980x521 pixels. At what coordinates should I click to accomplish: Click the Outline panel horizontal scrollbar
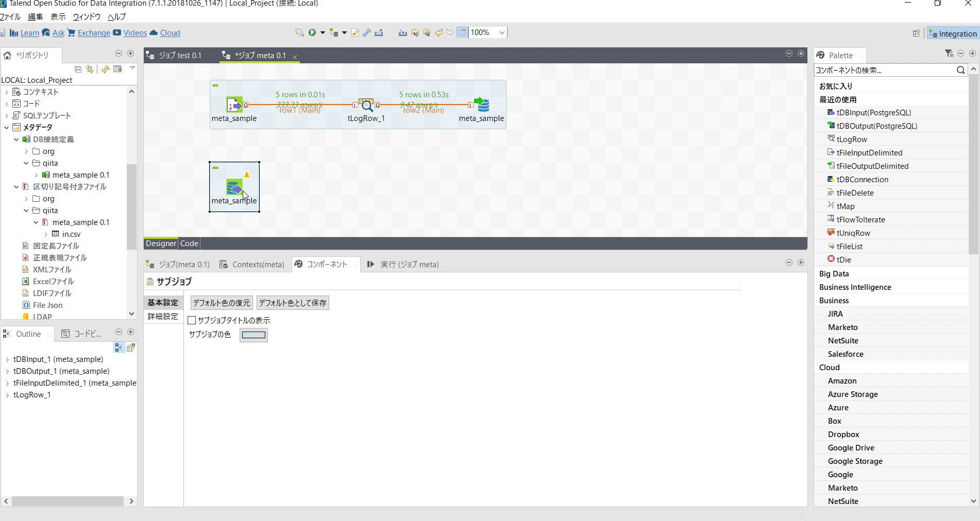point(67,501)
